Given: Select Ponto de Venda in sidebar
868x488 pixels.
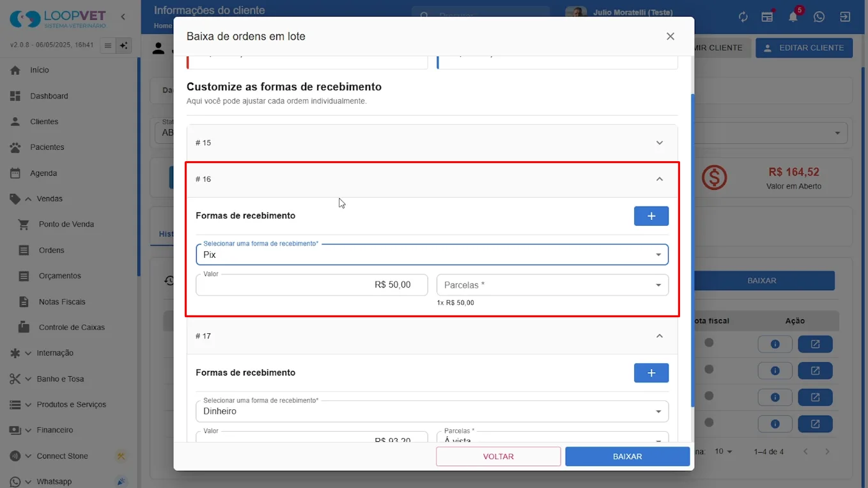Looking at the screenshot, I should (66, 224).
